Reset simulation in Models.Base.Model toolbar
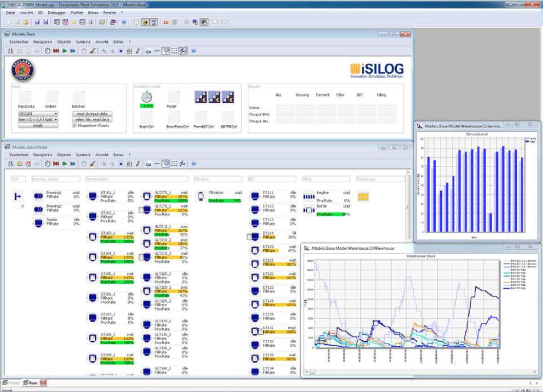 click(56, 164)
